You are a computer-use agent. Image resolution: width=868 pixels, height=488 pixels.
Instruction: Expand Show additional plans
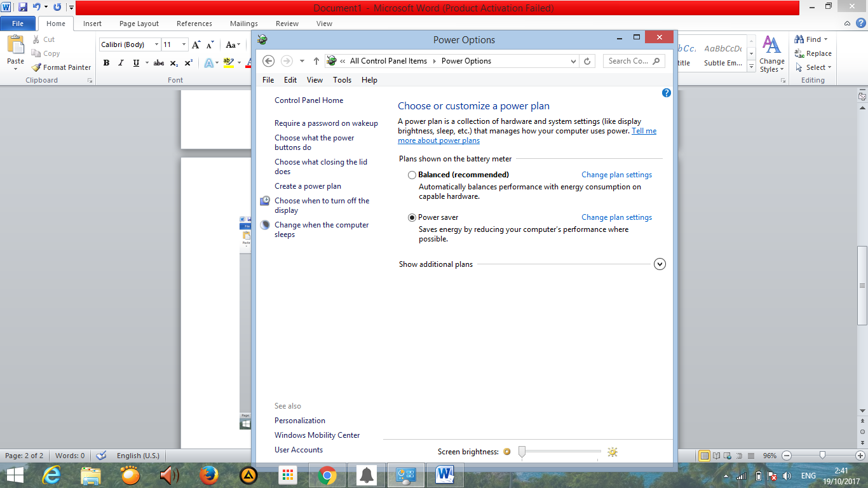[x=660, y=264]
